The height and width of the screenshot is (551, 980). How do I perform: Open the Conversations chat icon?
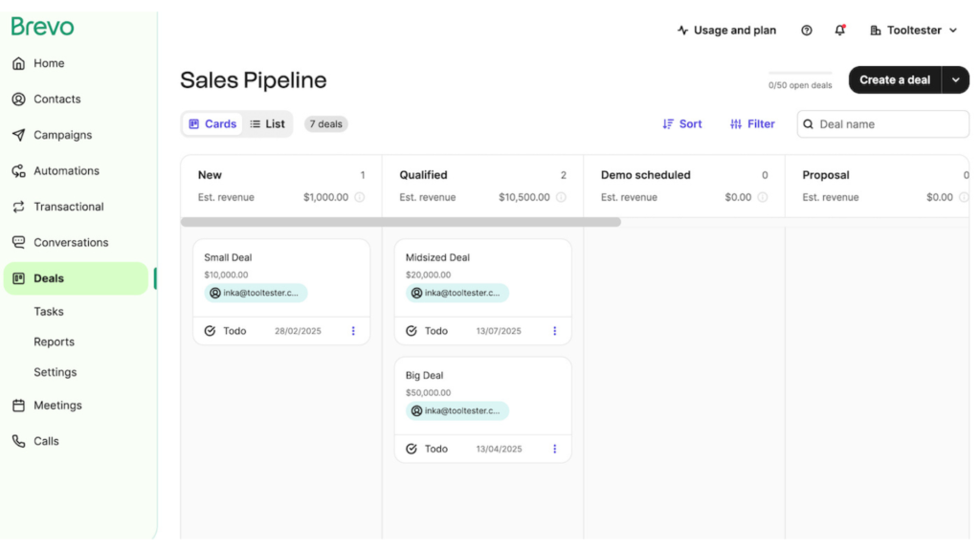[19, 242]
